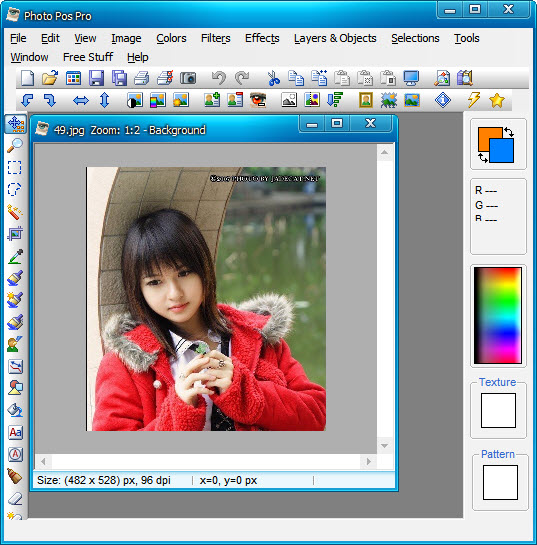Select the freehand lasso selection tool
The width and height of the screenshot is (537, 545).
point(15,189)
